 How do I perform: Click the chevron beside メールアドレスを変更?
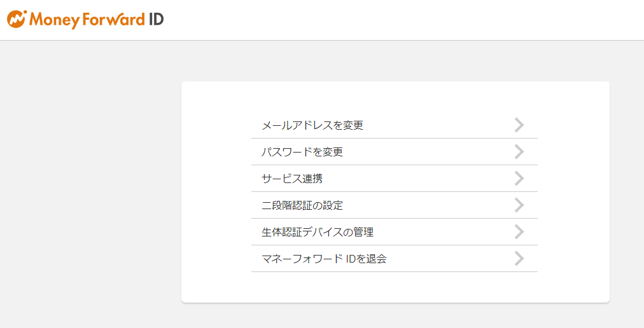(519, 125)
